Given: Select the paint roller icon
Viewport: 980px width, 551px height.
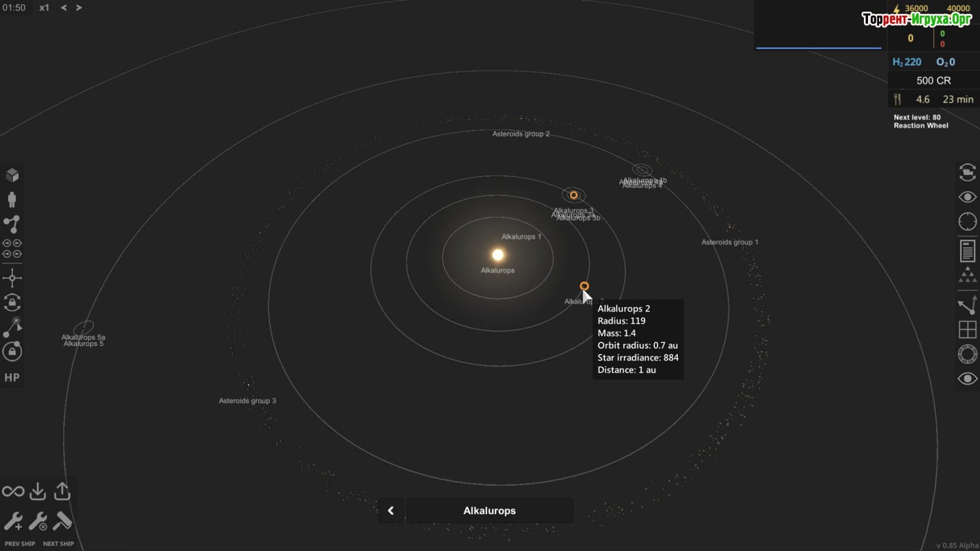Looking at the screenshot, I should tap(62, 521).
